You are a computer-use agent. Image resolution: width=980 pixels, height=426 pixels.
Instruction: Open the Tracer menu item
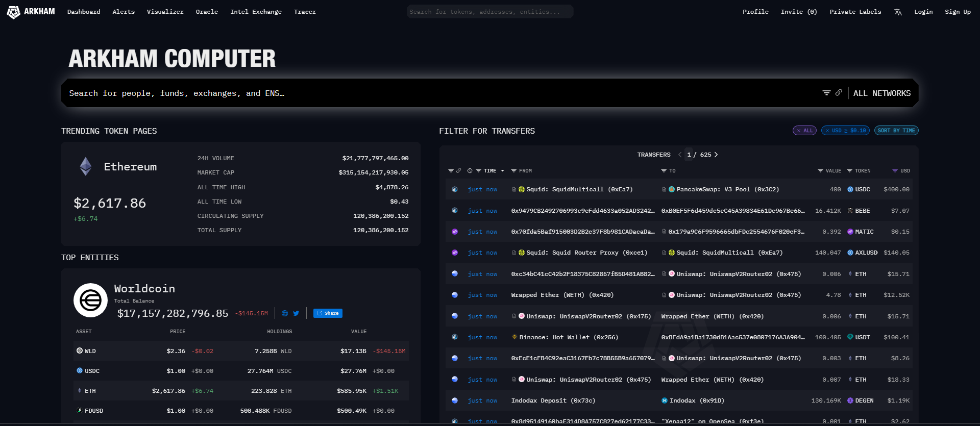(305, 12)
